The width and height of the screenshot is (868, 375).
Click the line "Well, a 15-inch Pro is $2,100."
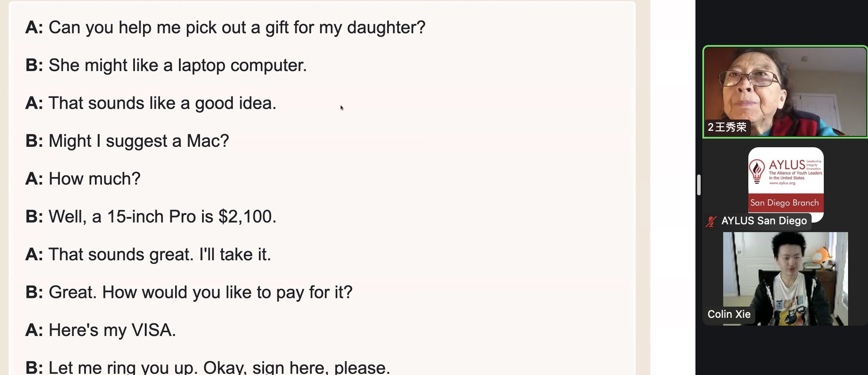click(151, 217)
